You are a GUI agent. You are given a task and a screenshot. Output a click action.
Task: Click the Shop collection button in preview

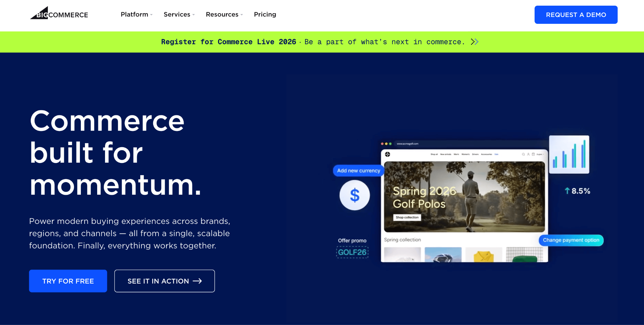pyautogui.click(x=407, y=217)
